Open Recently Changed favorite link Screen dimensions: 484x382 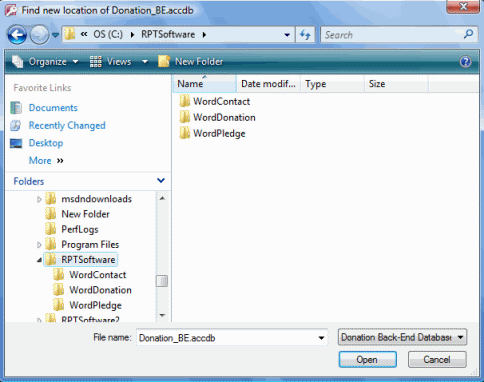(67, 125)
